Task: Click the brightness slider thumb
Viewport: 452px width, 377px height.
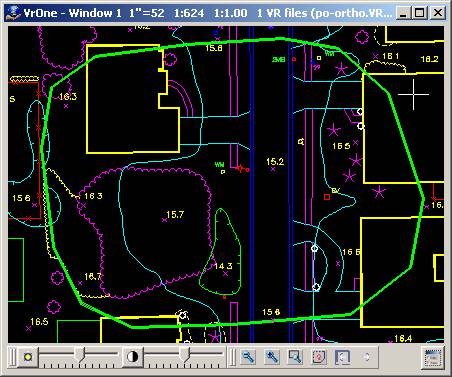Action: tap(79, 355)
